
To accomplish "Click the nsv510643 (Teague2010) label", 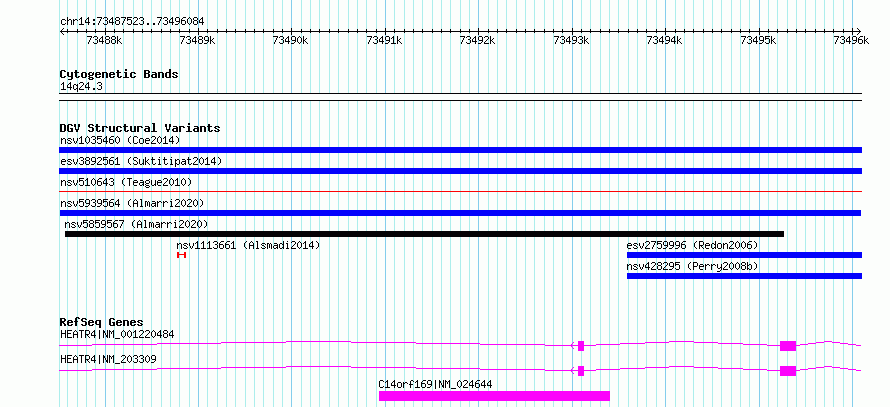I will click(x=126, y=182).
